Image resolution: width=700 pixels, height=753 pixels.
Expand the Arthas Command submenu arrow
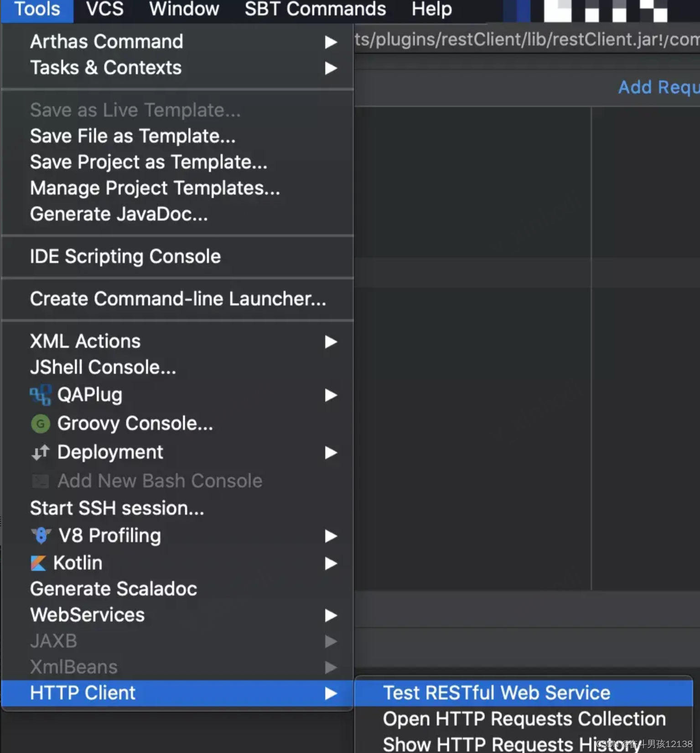331,42
